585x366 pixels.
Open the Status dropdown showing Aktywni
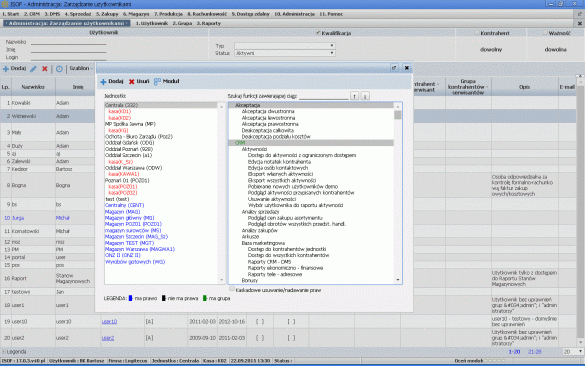[x=285, y=53]
